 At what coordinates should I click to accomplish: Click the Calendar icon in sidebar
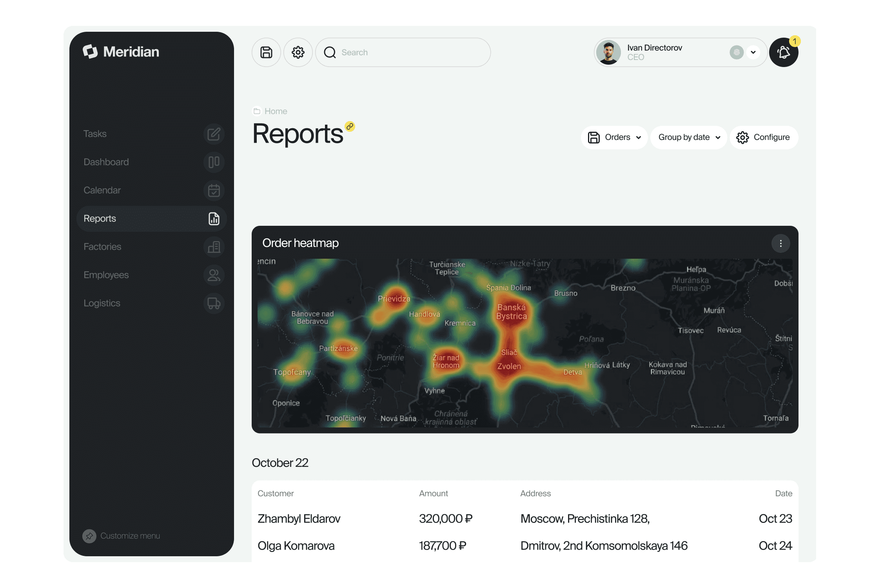tap(214, 191)
